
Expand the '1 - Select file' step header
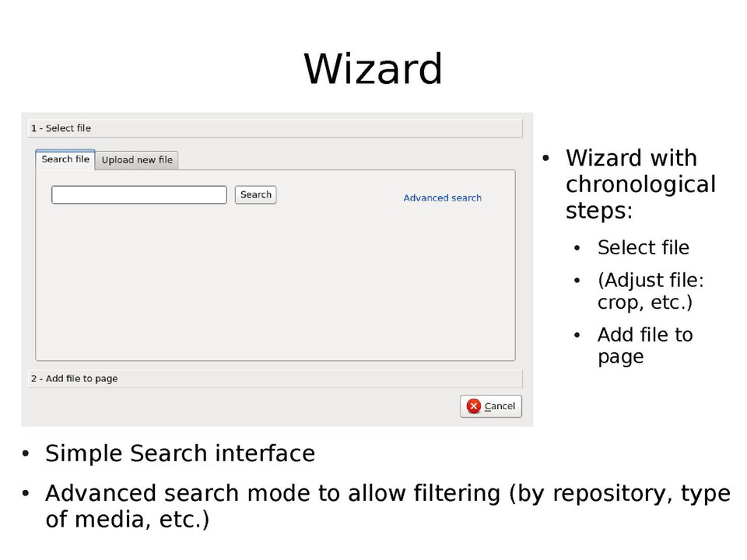pos(275,128)
